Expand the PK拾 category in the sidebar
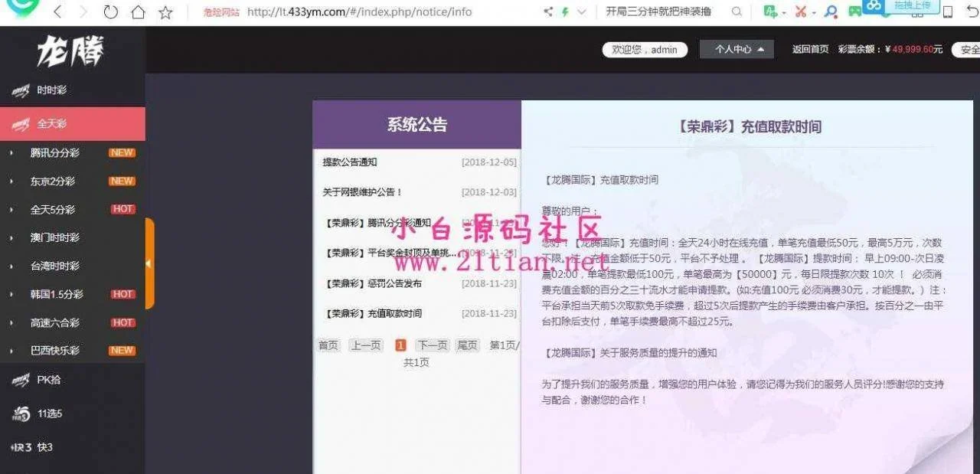Image resolution: width=980 pixels, height=474 pixels. 49,380
